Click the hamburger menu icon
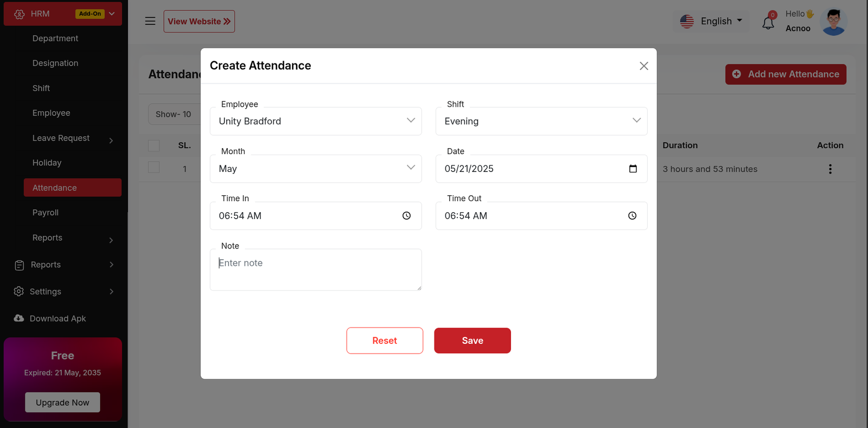 pos(150,21)
